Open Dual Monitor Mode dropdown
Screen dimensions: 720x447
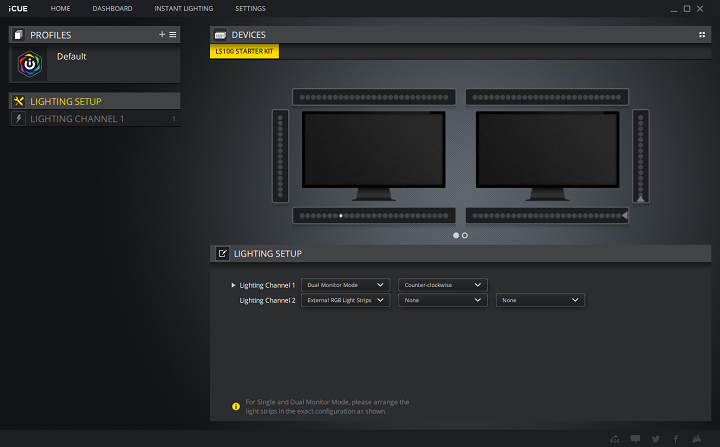pyautogui.click(x=345, y=285)
